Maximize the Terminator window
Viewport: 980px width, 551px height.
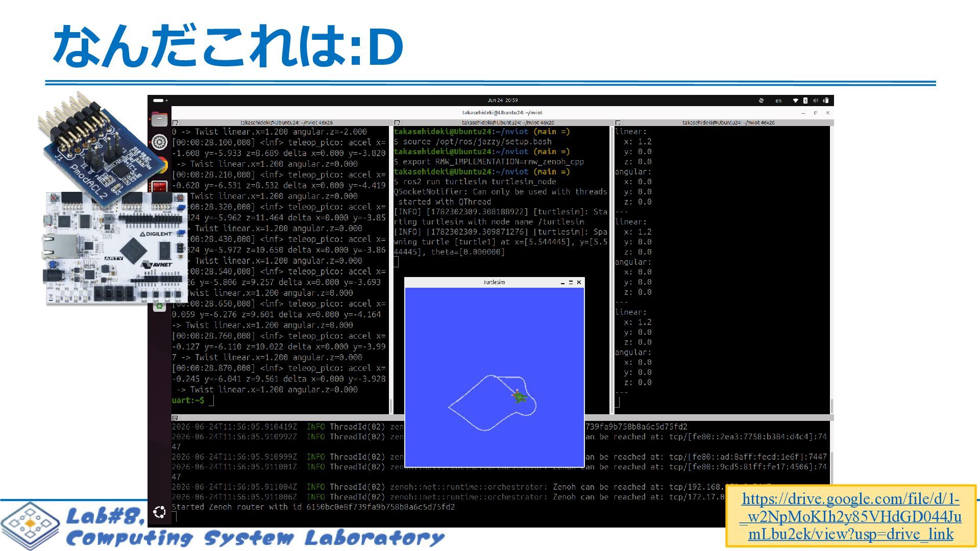tap(816, 113)
